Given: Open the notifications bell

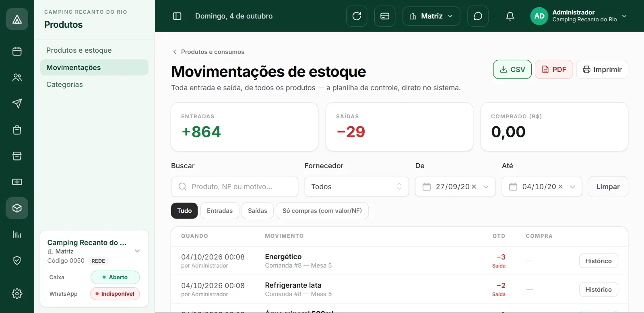Looking at the screenshot, I should (510, 16).
